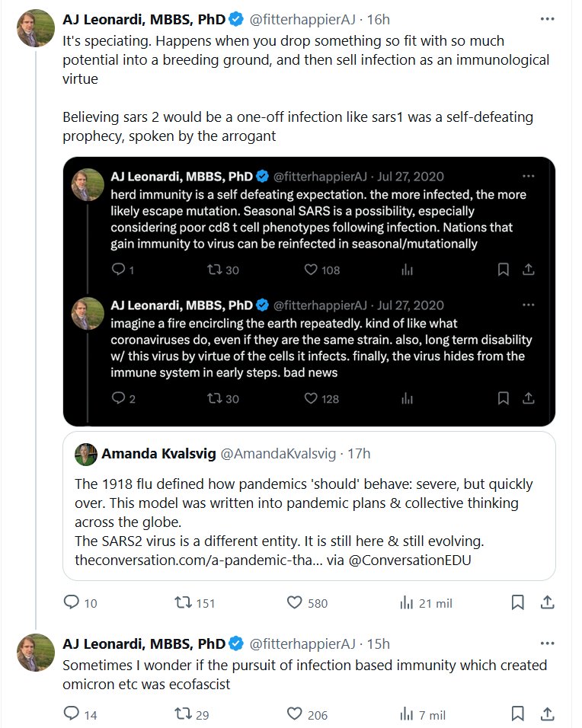Viewport: 582px width, 728px height.
Task: Like the ecofascist tweet with 206 likes
Action: pos(296,714)
